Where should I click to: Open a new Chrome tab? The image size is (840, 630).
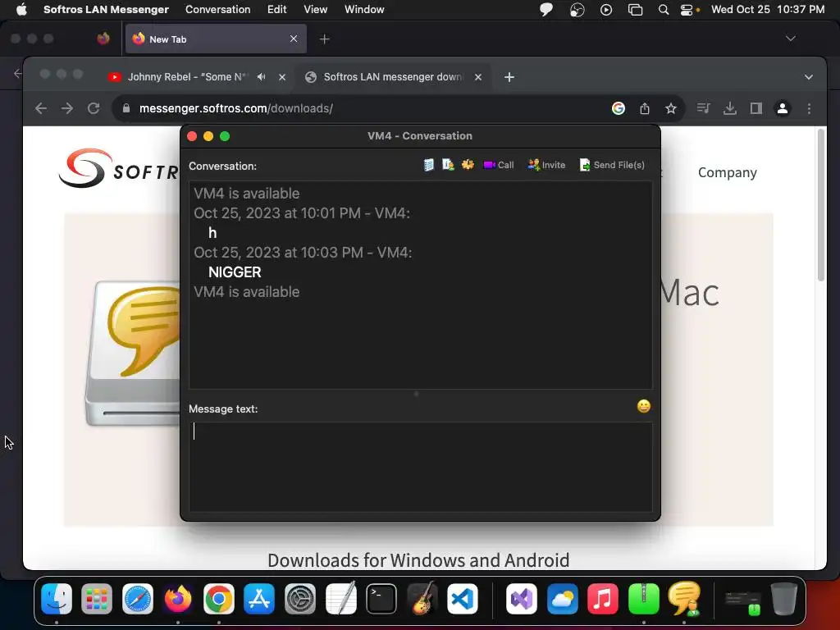click(509, 77)
